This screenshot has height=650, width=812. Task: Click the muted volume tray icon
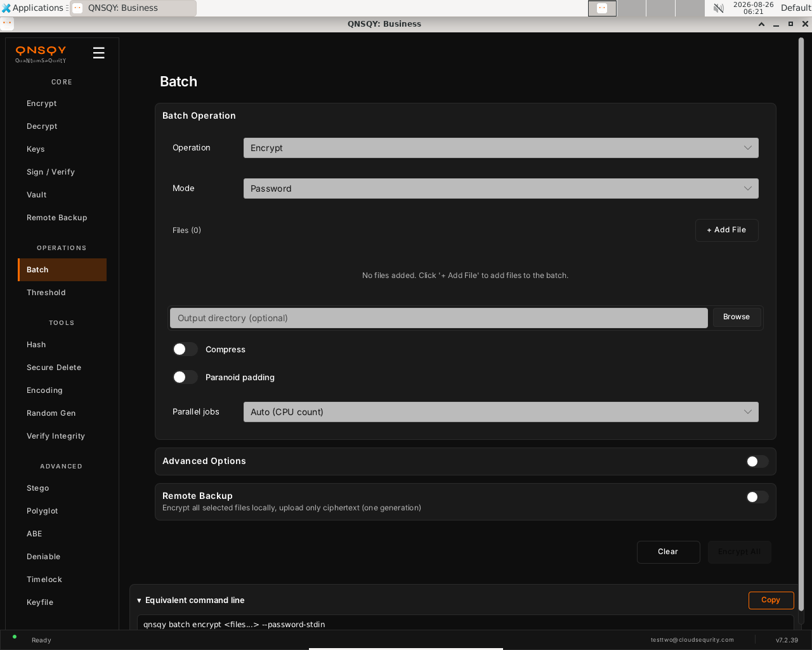(719, 8)
